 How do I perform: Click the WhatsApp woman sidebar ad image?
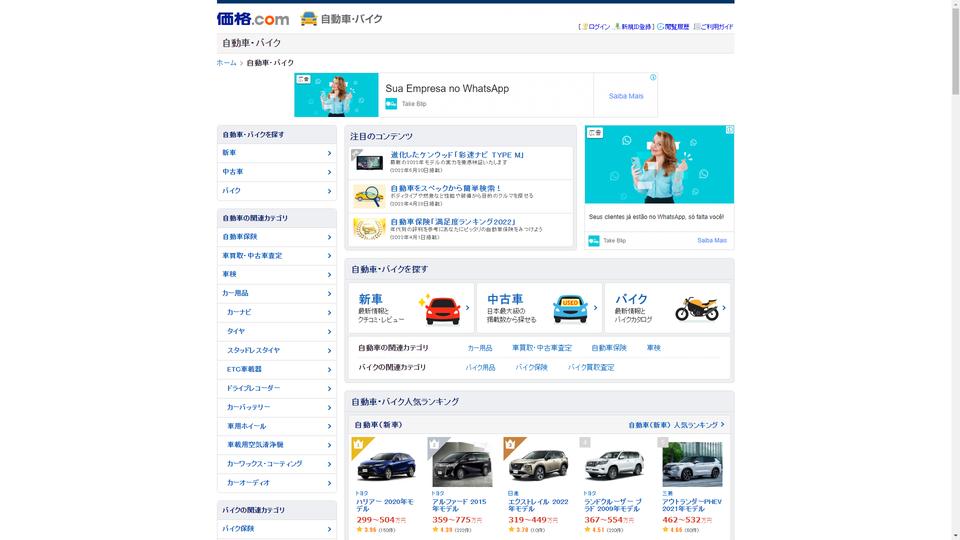pos(659,165)
